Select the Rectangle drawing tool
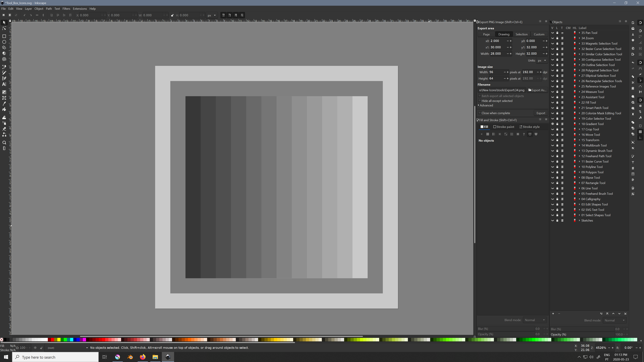This screenshot has height=362, width=644. (x=4, y=36)
